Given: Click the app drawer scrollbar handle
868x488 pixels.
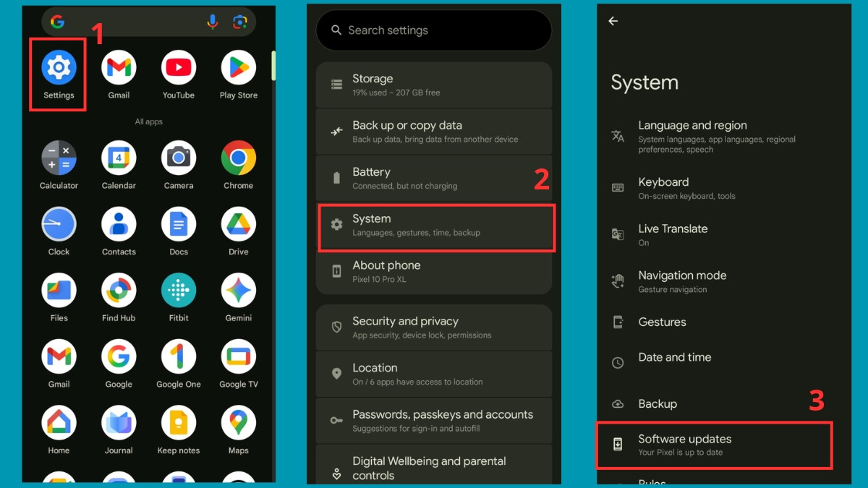Looking at the screenshot, I should click(273, 66).
